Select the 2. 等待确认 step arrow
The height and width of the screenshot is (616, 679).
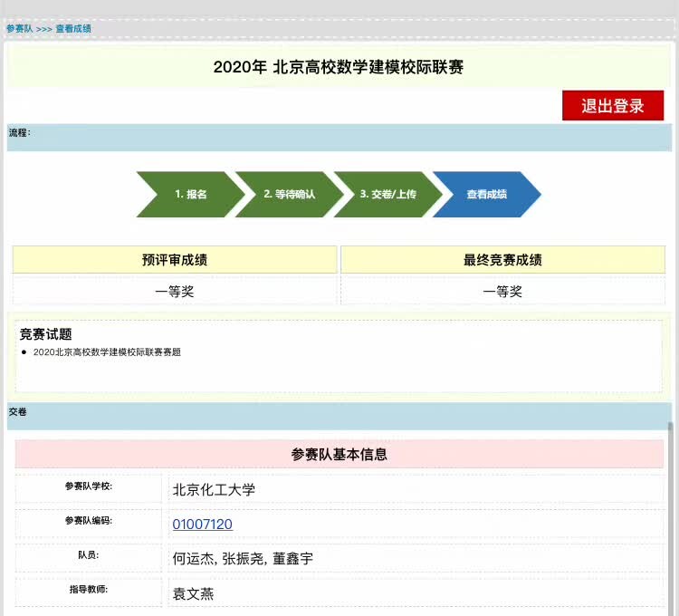290,194
